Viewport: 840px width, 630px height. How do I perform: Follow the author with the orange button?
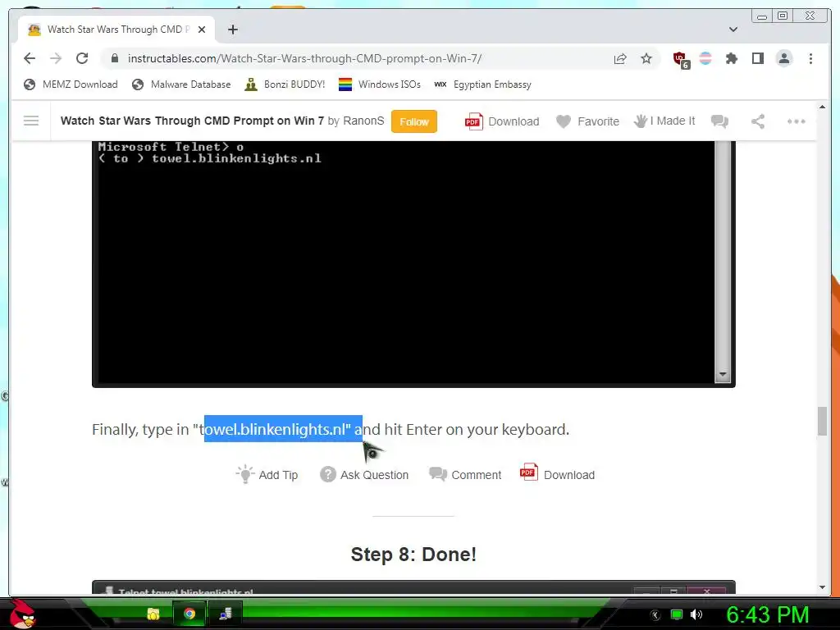pos(414,121)
